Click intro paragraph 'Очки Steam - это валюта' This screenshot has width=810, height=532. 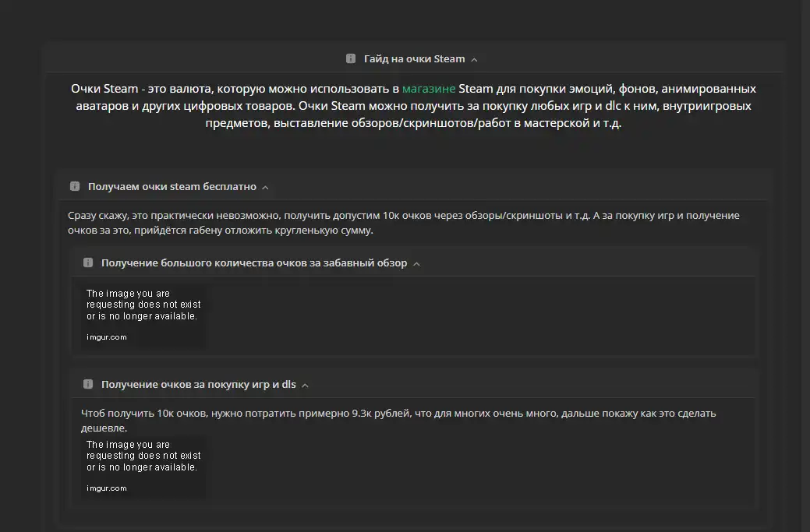pyautogui.click(x=413, y=106)
